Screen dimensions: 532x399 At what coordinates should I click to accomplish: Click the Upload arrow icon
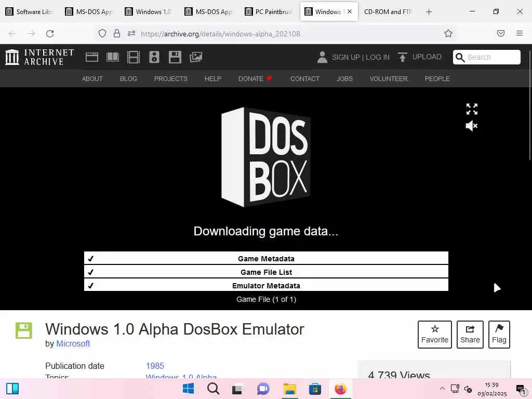pyautogui.click(x=403, y=57)
